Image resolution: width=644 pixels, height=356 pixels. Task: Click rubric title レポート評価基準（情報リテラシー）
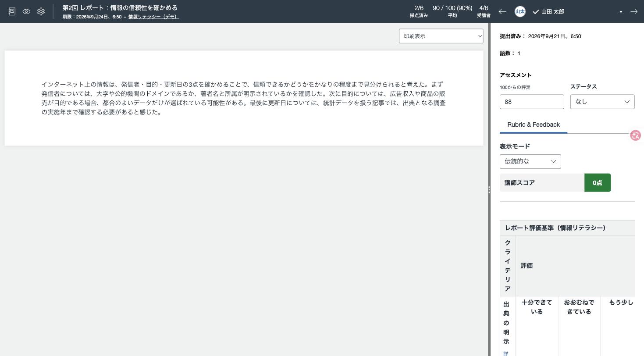click(x=555, y=228)
